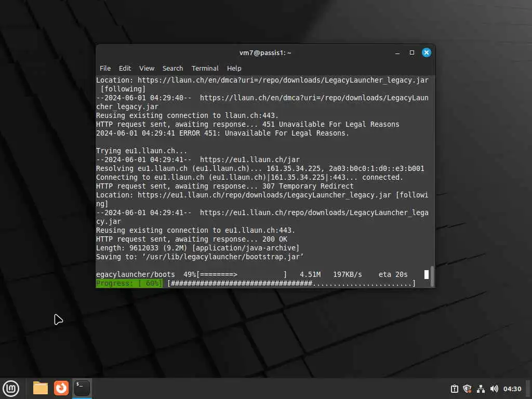The image size is (532, 399).
Task: Open the File menu in terminal
Action: (105, 68)
